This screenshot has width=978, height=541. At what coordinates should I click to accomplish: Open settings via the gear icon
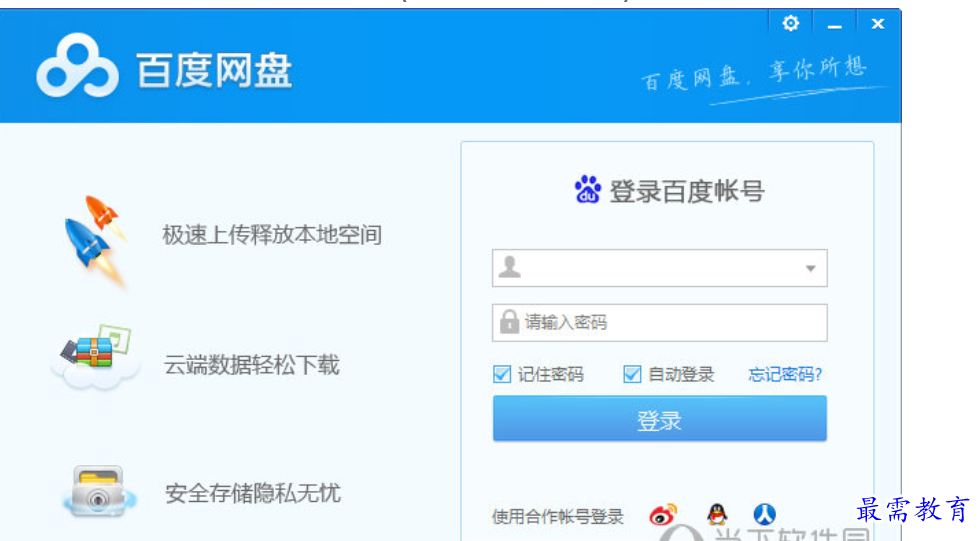790,24
